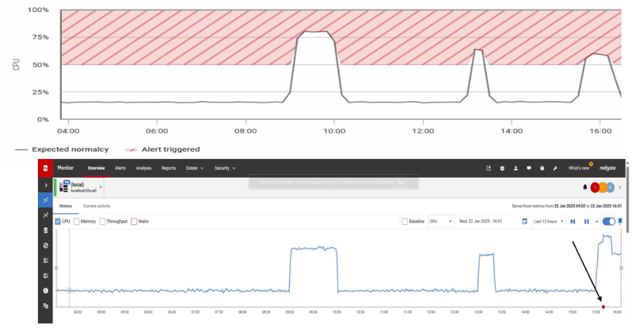Viewport: 644px width, 332px height.
Task: Click the Alert triggered legend entry
Action: (x=162, y=149)
